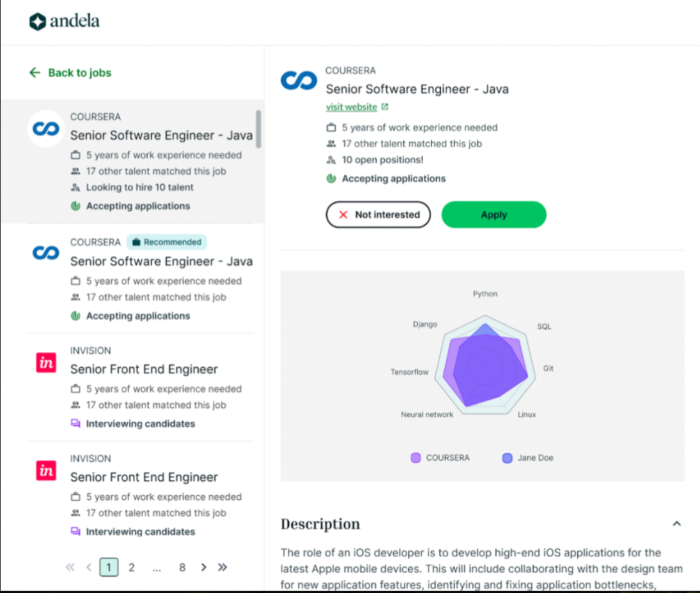
Task: Apply to the Senior Software Engineer job
Action: (x=494, y=214)
